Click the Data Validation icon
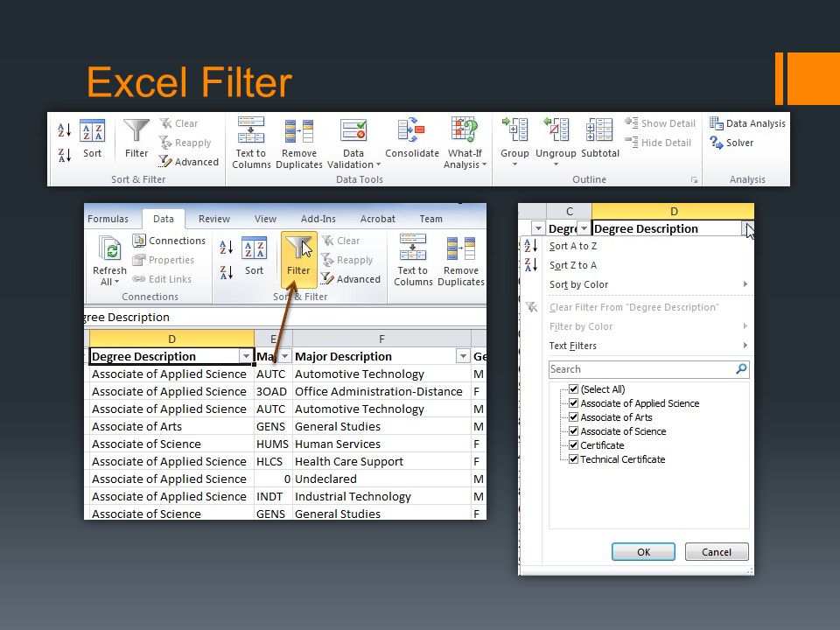The image size is (840, 630). point(353,130)
